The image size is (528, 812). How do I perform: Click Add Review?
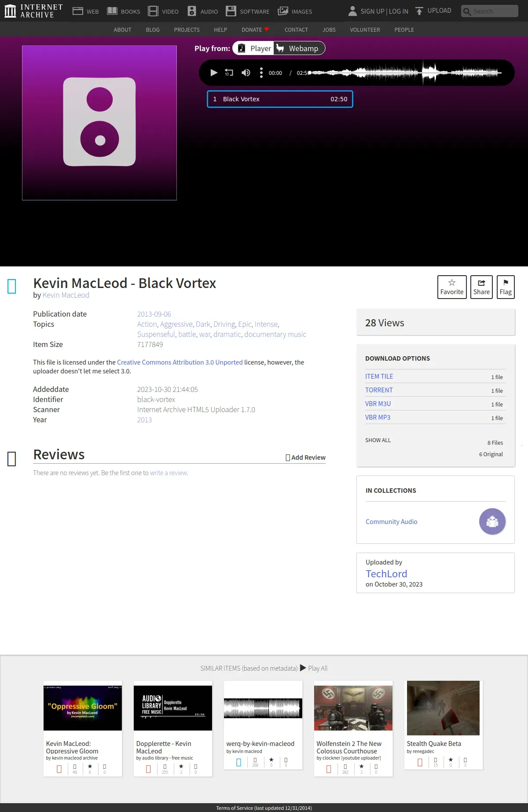pos(305,458)
